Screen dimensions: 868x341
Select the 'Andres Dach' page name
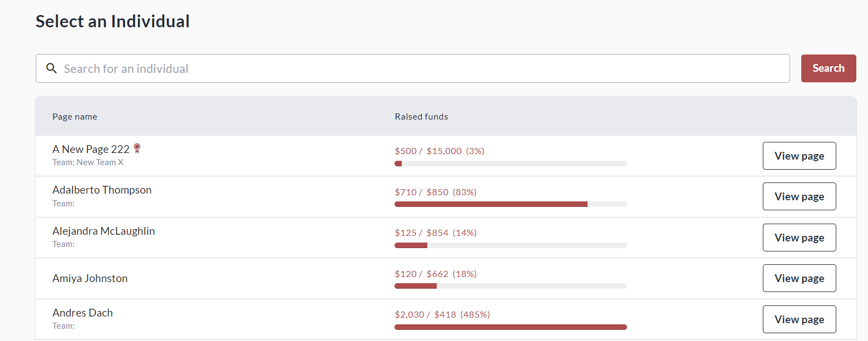click(x=82, y=313)
